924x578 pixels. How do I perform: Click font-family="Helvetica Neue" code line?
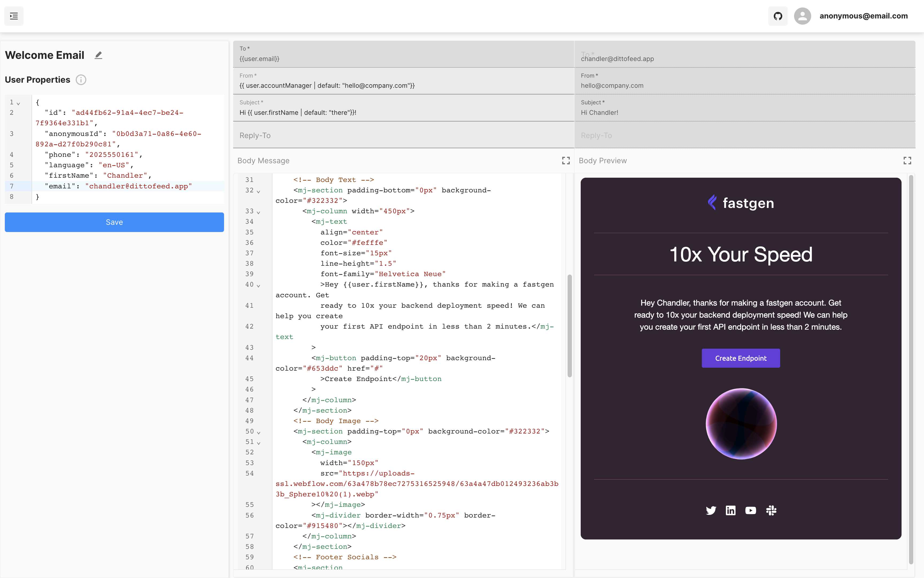click(x=383, y=274)
